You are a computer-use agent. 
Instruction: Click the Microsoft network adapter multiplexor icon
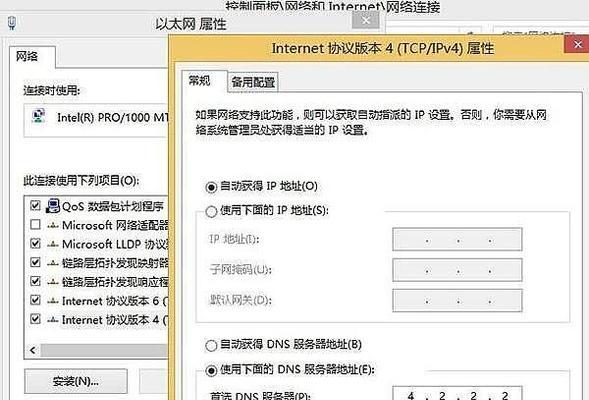point(53,225)
